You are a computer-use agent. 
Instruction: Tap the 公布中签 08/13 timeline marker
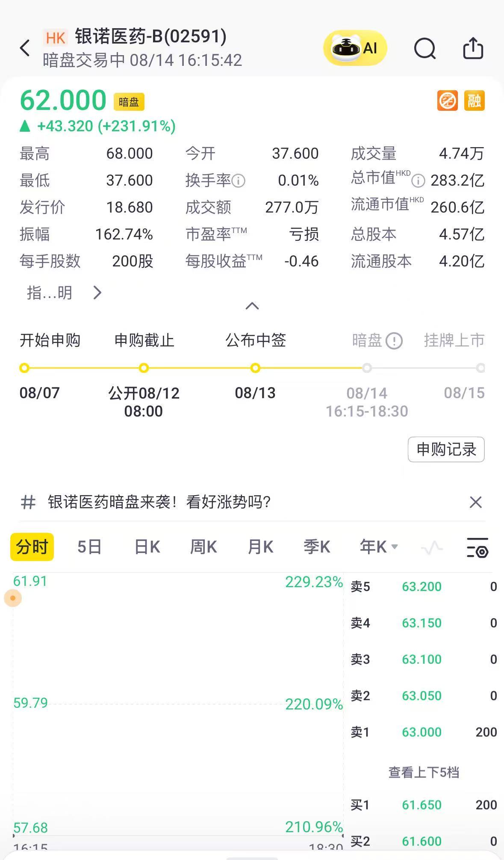(255, 368)
